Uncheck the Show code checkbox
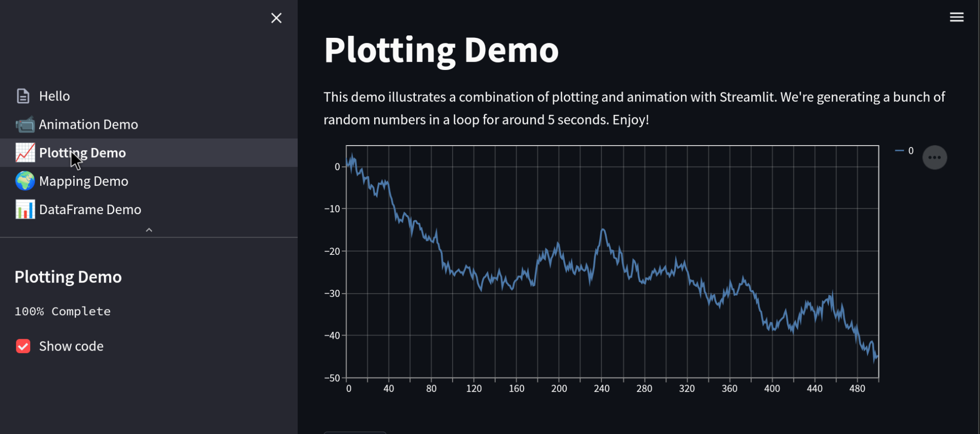 (23, 346)
